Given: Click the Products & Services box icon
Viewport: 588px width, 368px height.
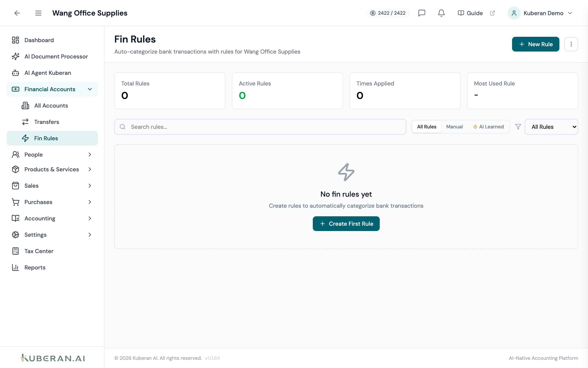Looking at the screenshot, I should click(15, 169).
